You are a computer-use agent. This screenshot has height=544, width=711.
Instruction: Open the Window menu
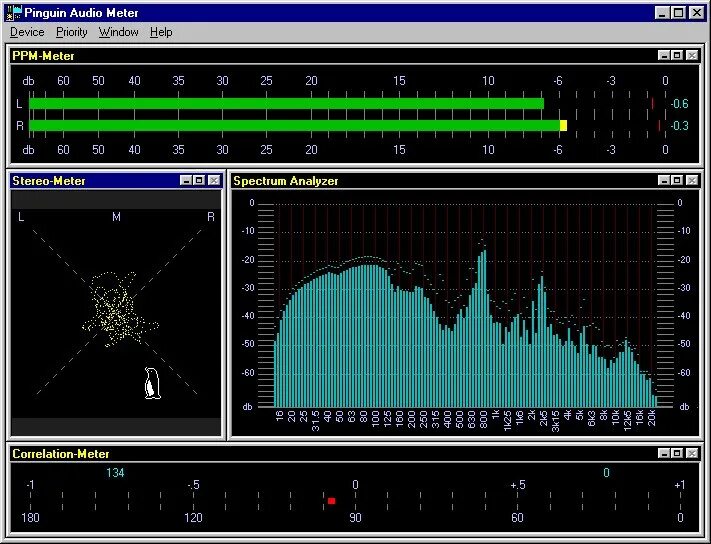118,32
